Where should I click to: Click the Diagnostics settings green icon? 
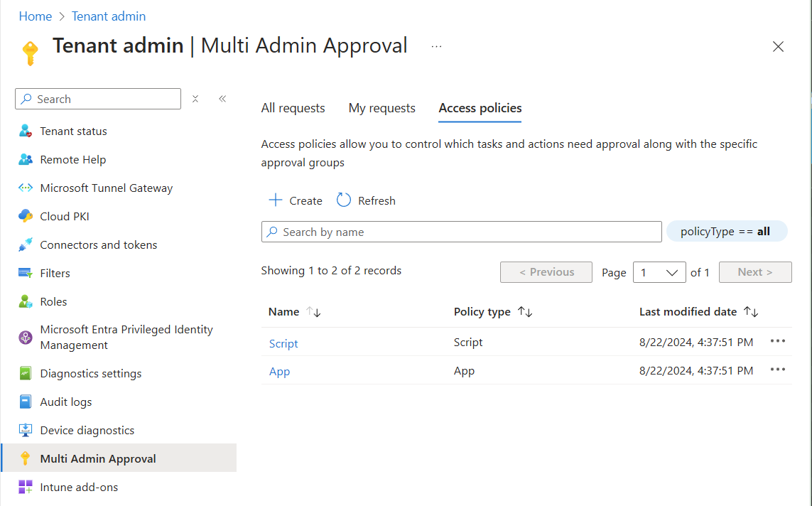click(26, 373)
